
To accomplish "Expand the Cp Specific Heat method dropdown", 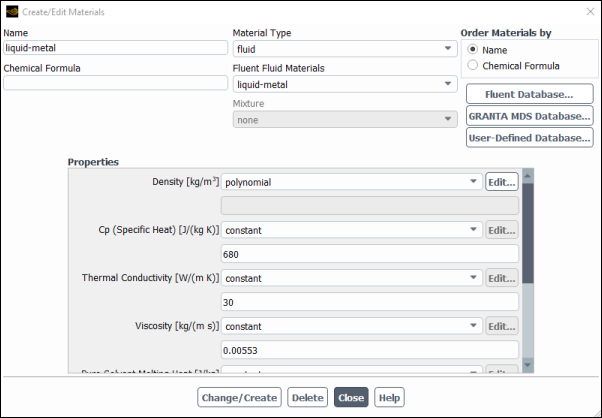I will (x=351, y=230).
